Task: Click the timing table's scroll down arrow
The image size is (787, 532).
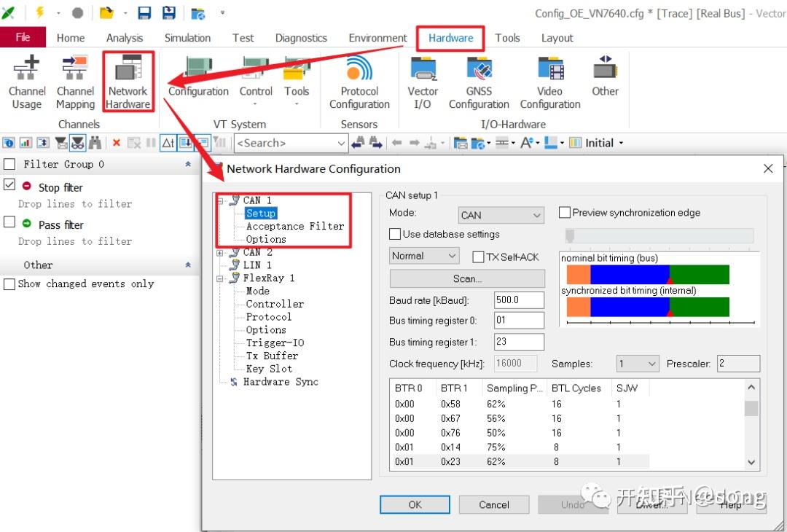Action: [751, 462]
